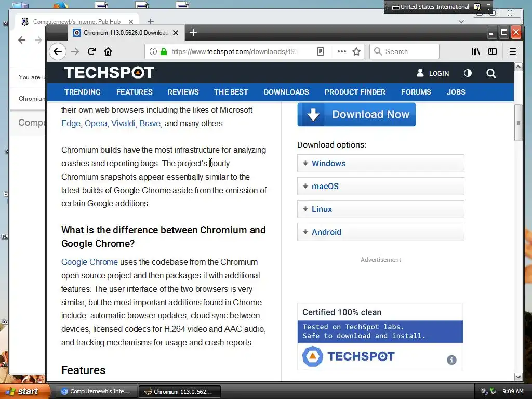Image resolution: width=532 pixels, height=399 pixels.
Task: Click the Features section heading
Action: tap(84, 370)
